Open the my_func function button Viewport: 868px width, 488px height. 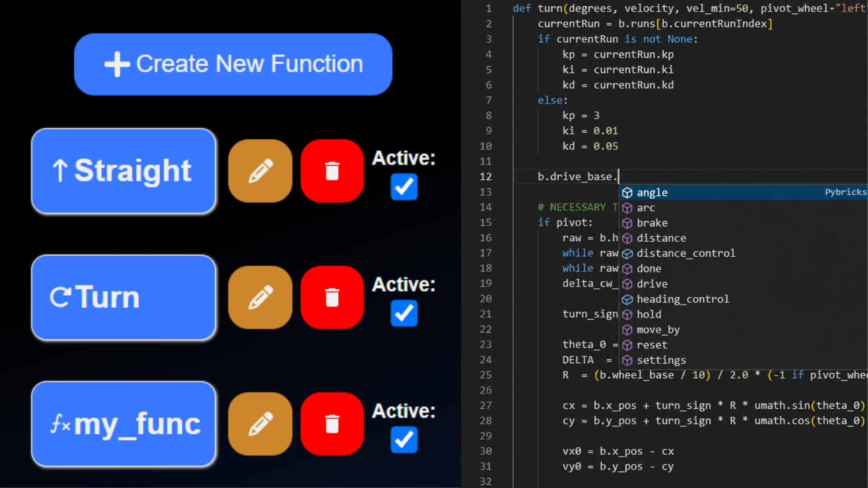coord(123,424)
